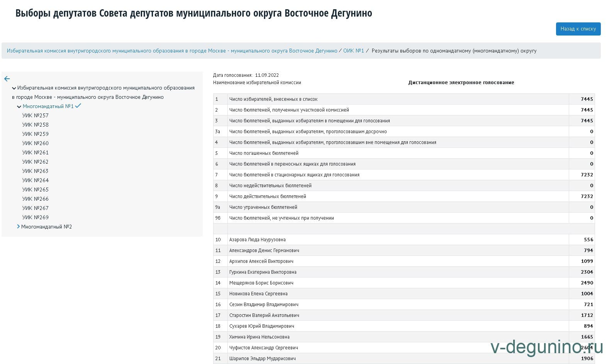Open the Избирательная комиссия breadcrumb link
Image resolution: width=607 pixels, height=364 pixels.
[172, 51]
